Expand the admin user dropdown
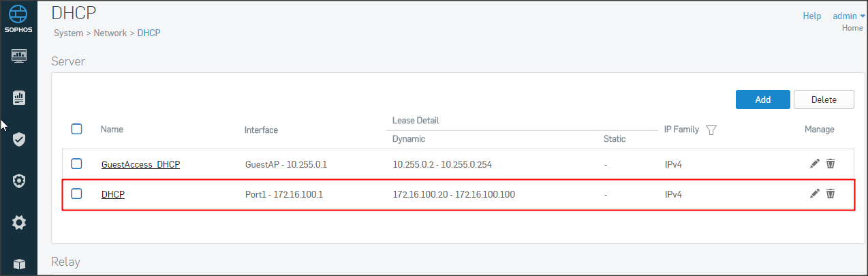 click(x=848, y=16)
